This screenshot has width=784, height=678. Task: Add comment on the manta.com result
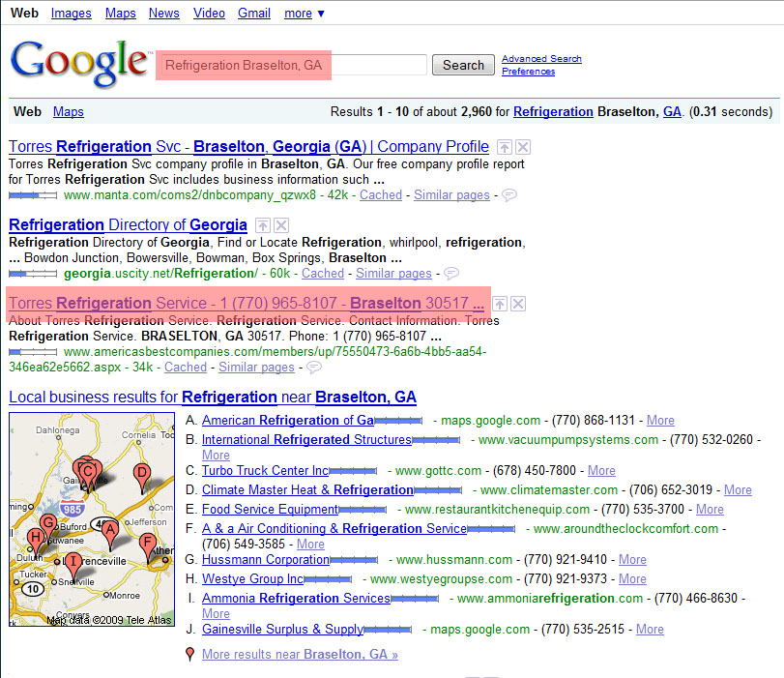[509, 194]
